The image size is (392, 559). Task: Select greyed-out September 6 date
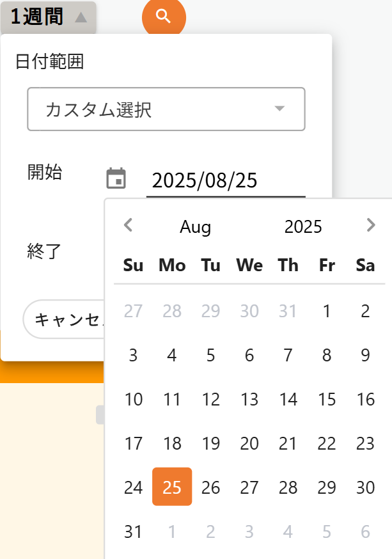(x=365, y=531)
